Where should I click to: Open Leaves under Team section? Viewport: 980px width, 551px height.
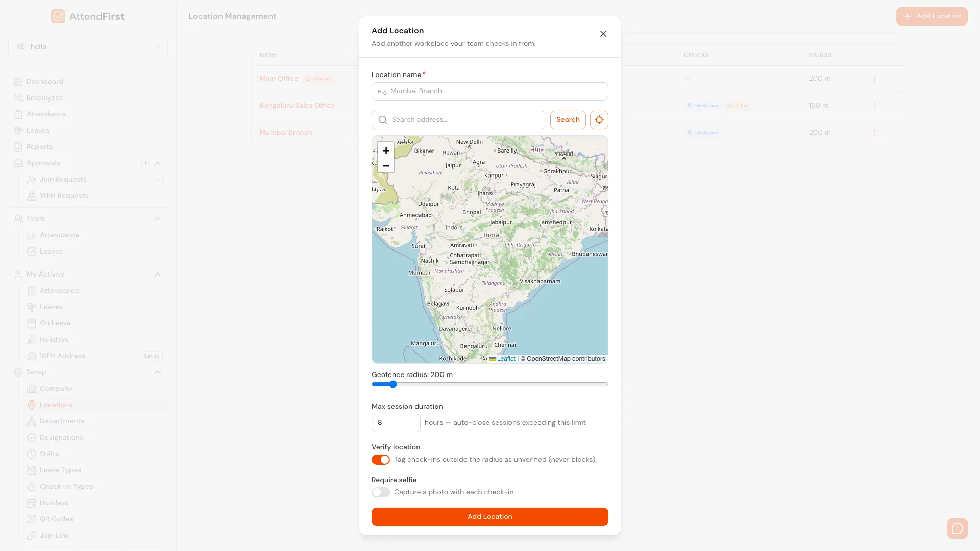[x=51, y=252]
